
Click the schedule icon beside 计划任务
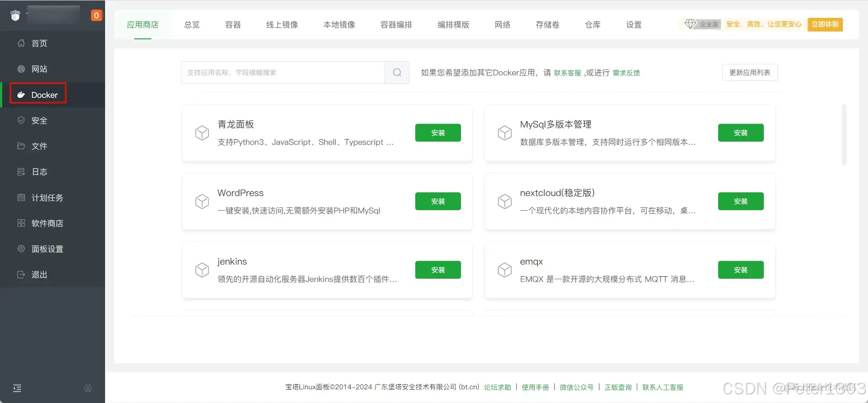[21, 197]
